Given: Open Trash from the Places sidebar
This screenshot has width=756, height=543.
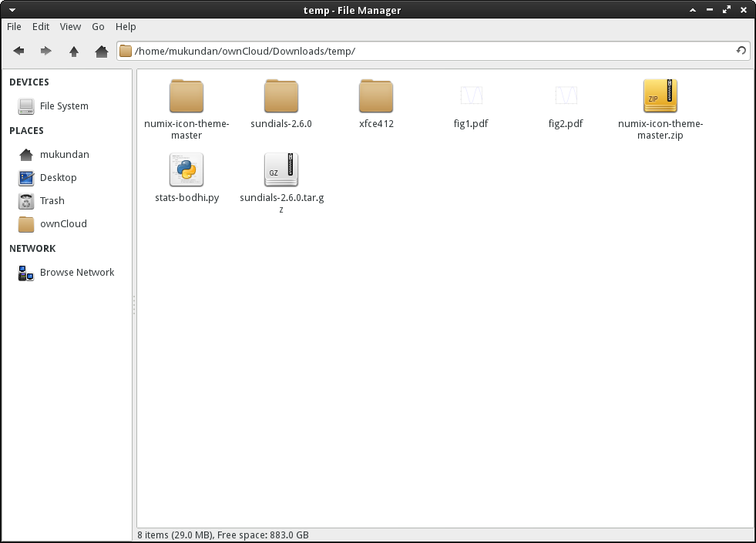Looking at the screenshot, I should click(52, 201).
